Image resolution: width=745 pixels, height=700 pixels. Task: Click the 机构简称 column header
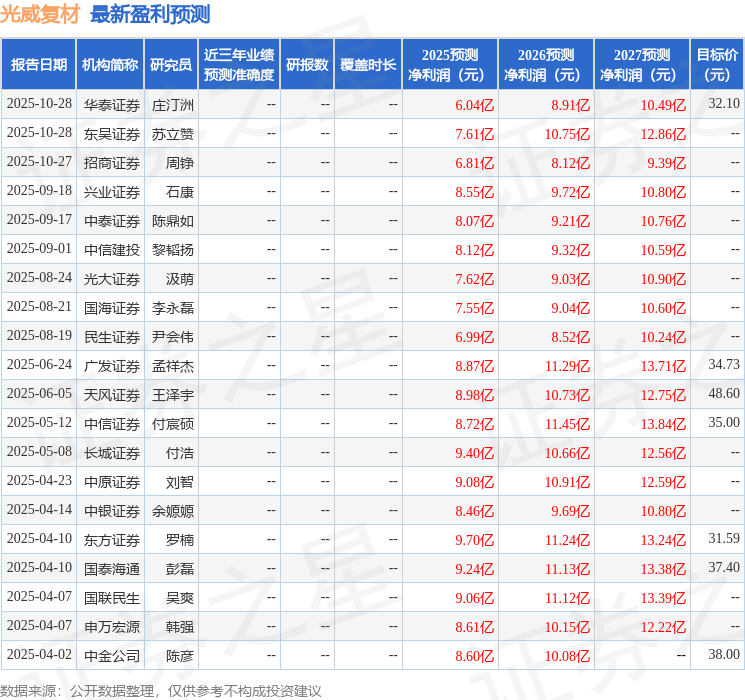coord(110,64)
